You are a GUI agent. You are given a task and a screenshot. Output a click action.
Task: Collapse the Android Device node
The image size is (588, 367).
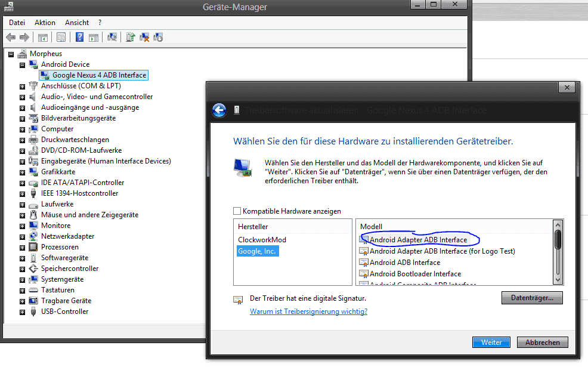click(22, 65)
